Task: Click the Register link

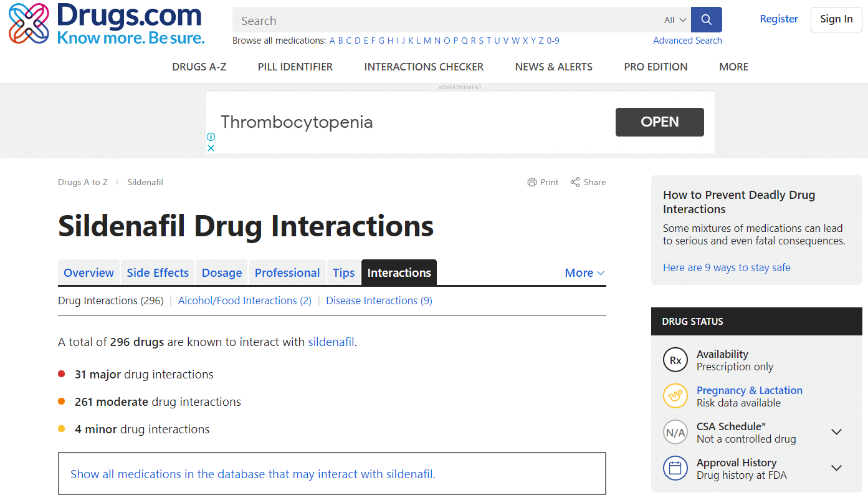Action: pyautogui.click(x=779, y=19)
